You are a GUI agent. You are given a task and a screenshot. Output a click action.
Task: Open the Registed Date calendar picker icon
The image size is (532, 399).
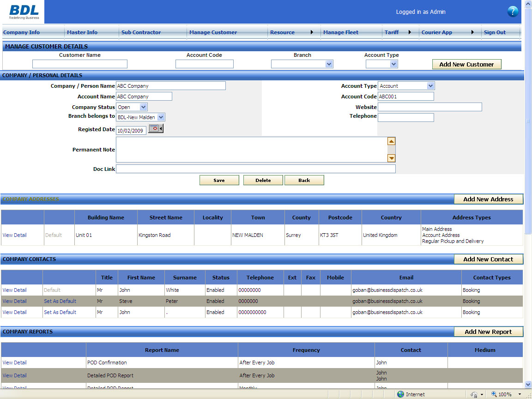coord(156,128)
